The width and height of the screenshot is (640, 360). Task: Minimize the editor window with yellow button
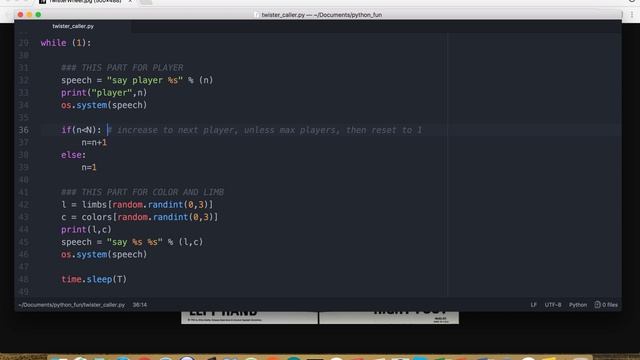click(x=29, y=15)
